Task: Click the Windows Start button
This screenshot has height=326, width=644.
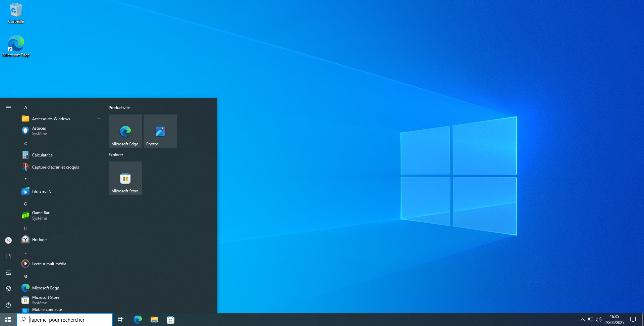Action: (8, 320)
